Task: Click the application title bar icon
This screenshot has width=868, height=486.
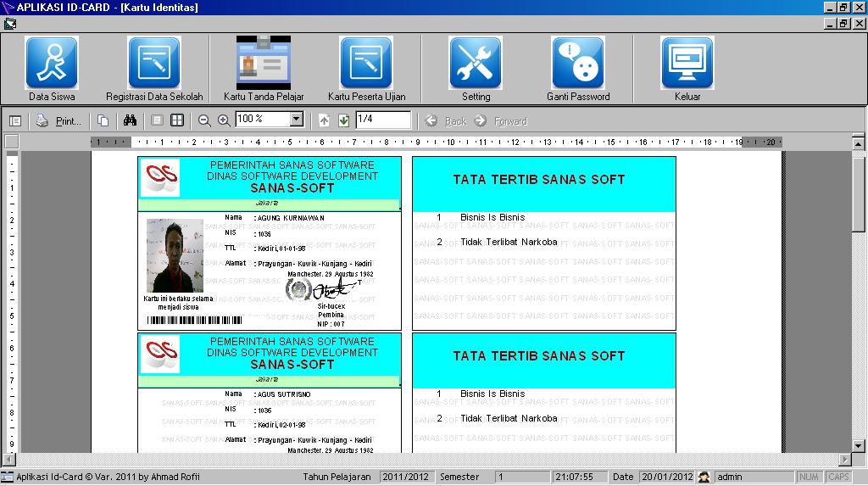Action: 8,7
